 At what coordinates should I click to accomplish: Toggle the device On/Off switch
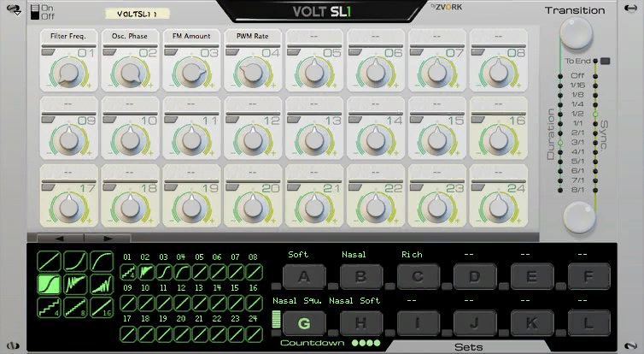point(35,12)
